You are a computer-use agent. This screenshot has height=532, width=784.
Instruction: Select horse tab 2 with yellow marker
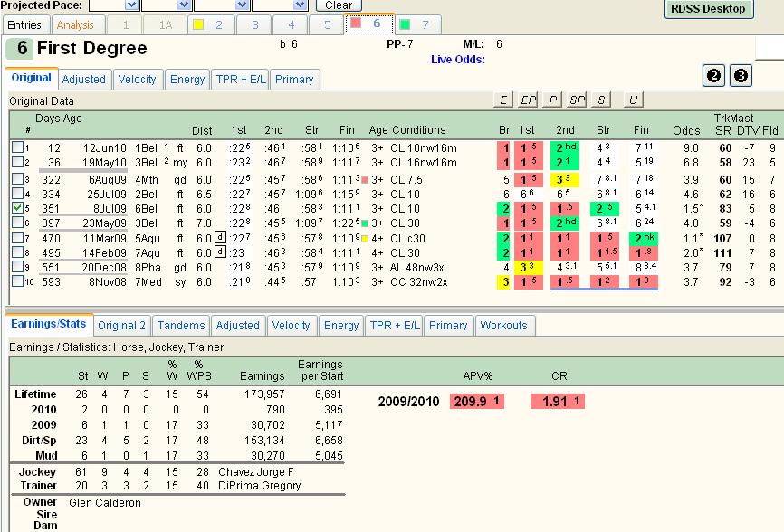click(x=212, y=25)
